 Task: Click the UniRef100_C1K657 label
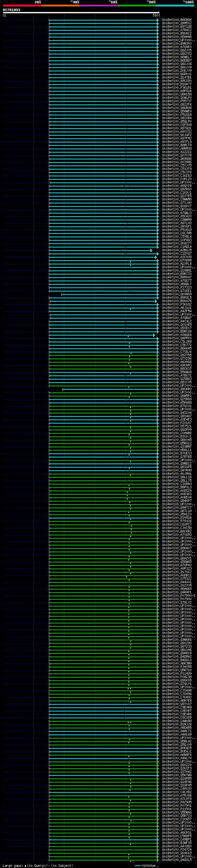click(176, 819)
